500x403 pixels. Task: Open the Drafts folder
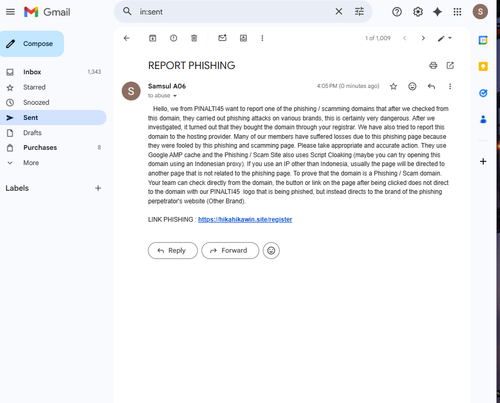click(x=53, y=133)
